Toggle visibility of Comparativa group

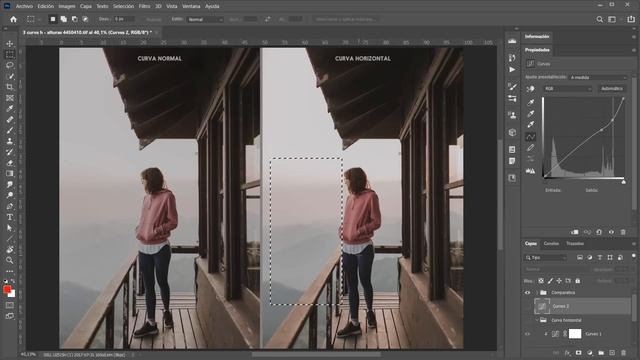(527, 293)
